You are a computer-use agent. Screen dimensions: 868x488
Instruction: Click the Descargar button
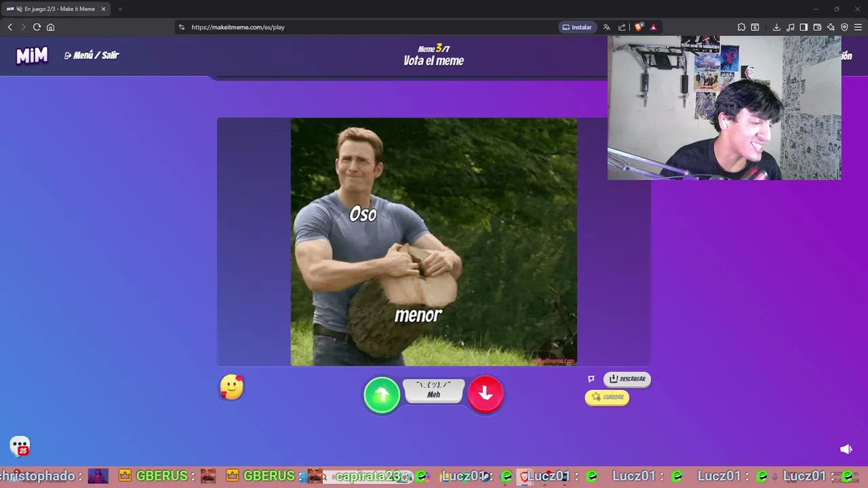[x=627, y=379]
